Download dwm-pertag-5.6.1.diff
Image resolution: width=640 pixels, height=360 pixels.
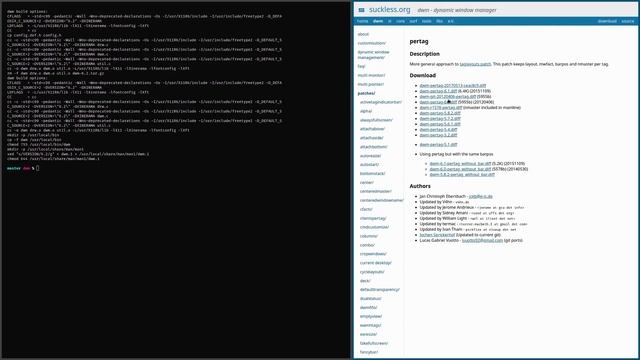[x=440, y=124]
